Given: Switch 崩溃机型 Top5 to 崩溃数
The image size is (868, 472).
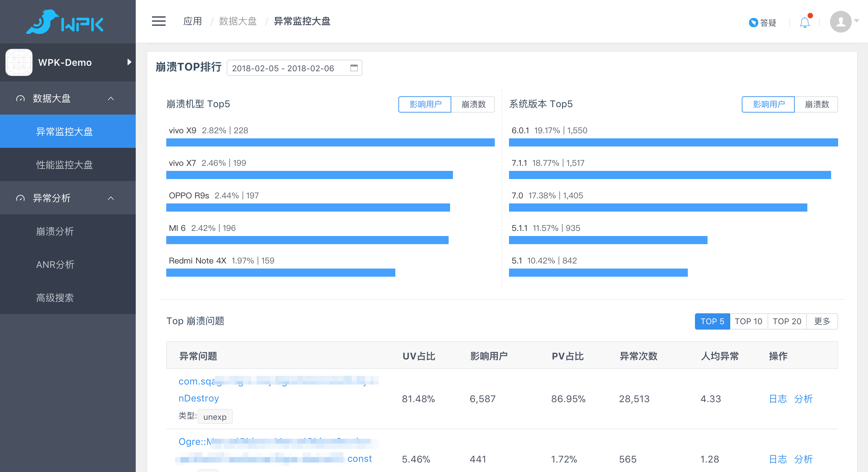Looking at the screenshot, I should click(473, 104).
